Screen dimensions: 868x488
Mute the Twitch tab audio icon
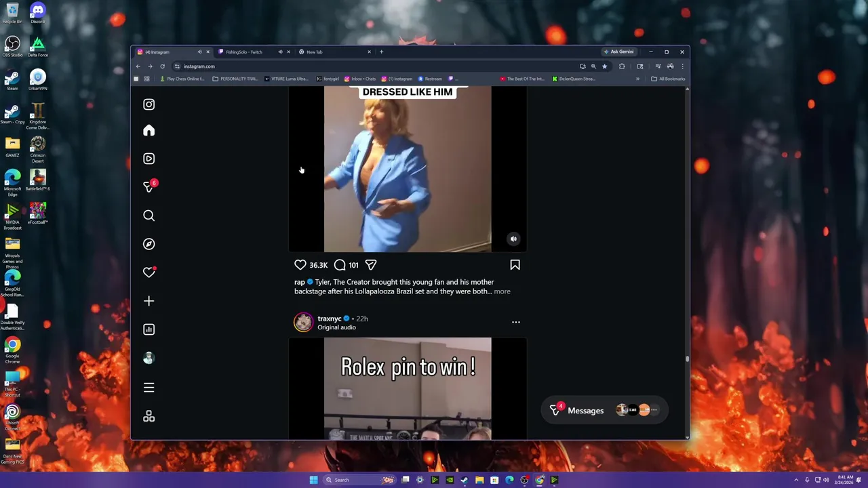pyautogui.click(x=280, y=52)
